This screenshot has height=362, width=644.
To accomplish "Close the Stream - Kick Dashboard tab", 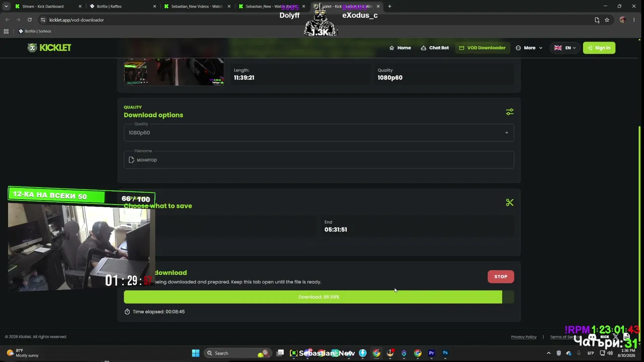I will coord(80,7).
